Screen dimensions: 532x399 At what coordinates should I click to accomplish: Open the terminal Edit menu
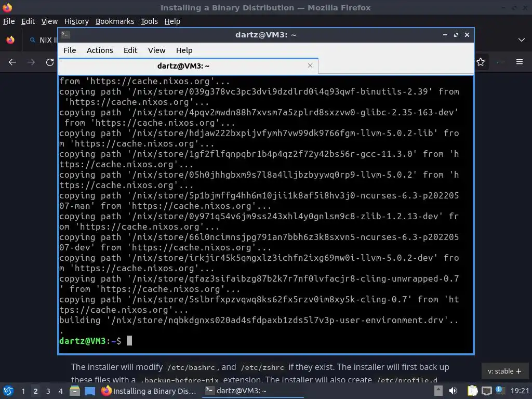[130, 50]
